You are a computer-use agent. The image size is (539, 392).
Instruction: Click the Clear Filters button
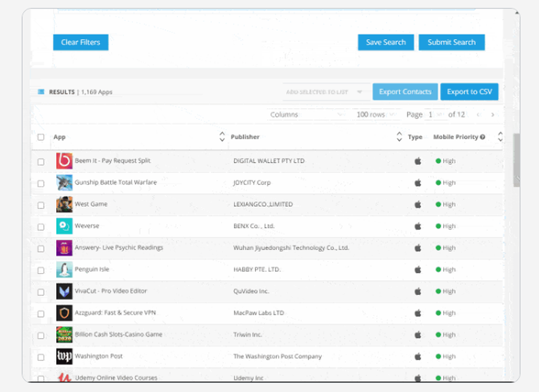click(x=81, y=42)
